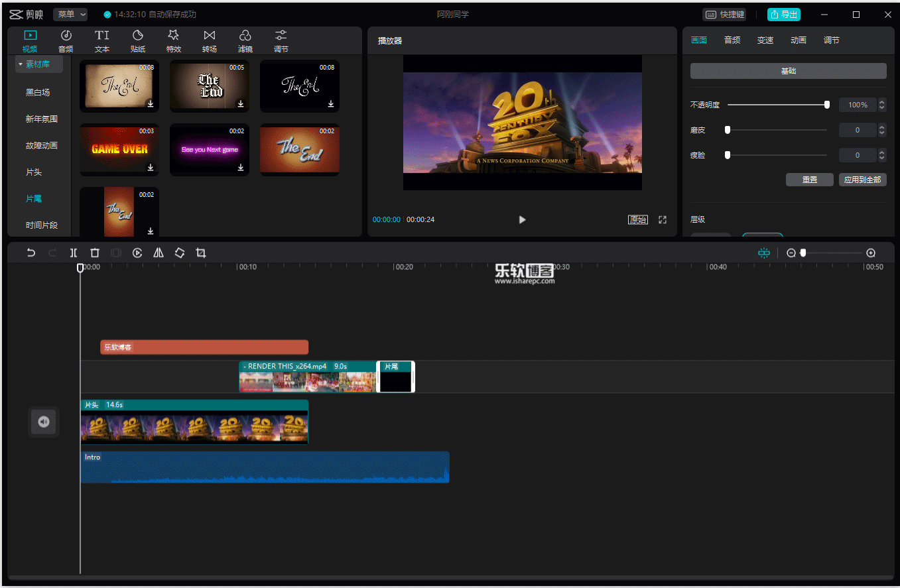Select the crop tool icon
The height and width of the screenshot is (588, 900).
[x=201, y=253]
